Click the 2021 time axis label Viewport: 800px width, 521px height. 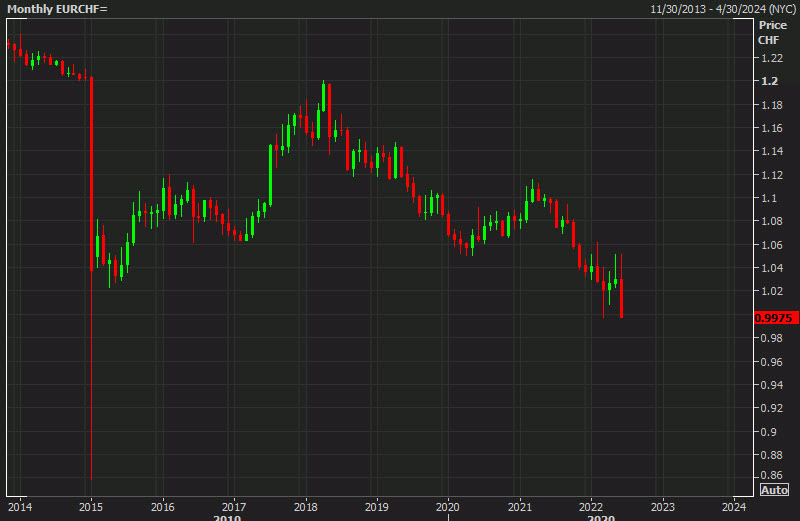pyautogui.click(x=519, y=507)
